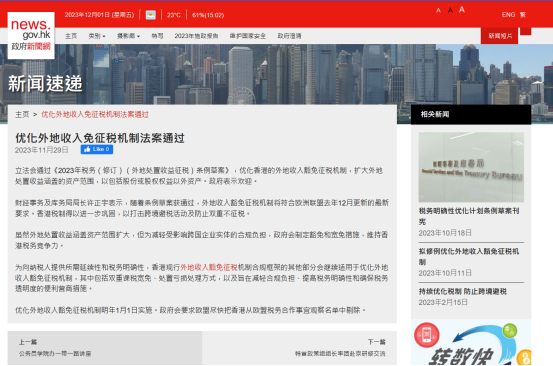
Task: Click 主页 in the breadcrumb
Action: [x=22, y=115]
